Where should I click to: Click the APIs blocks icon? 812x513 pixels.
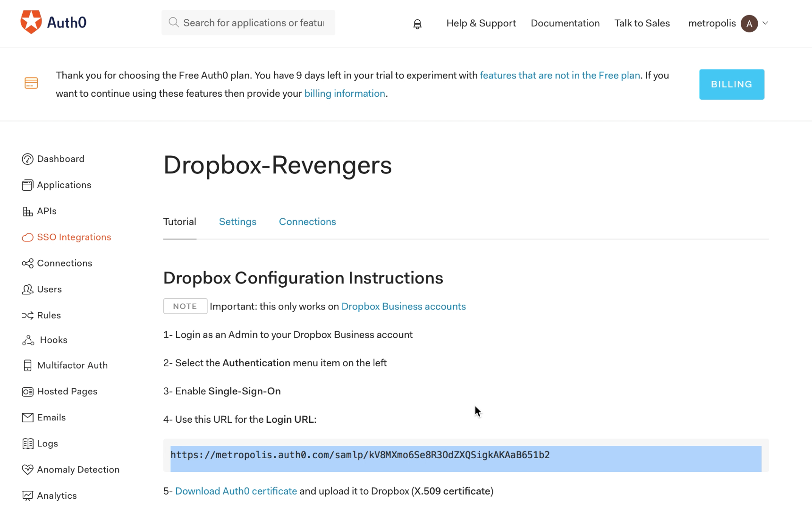[x=27, y=211]
